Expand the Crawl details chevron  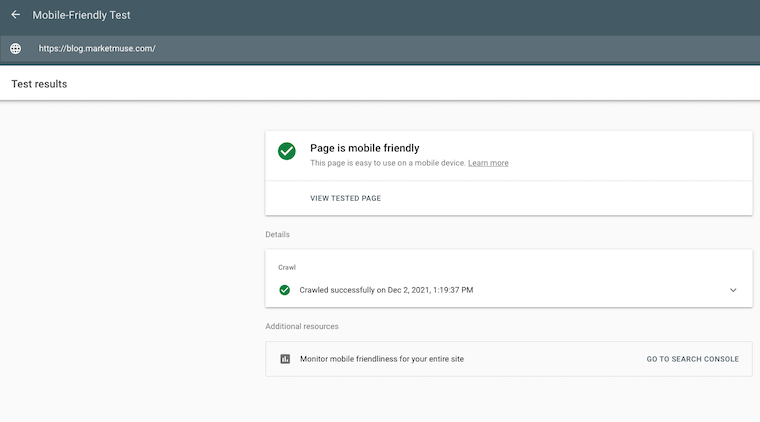(x=733, y=290)
